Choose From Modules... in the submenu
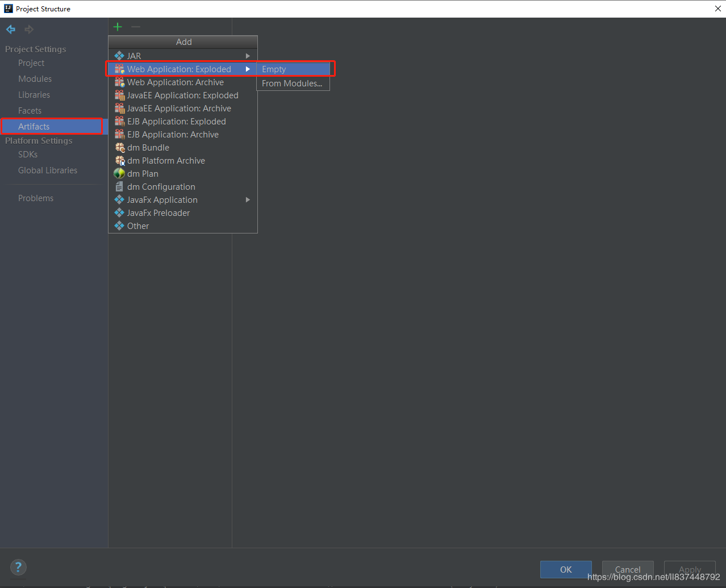726x588 pixels. 293,83
